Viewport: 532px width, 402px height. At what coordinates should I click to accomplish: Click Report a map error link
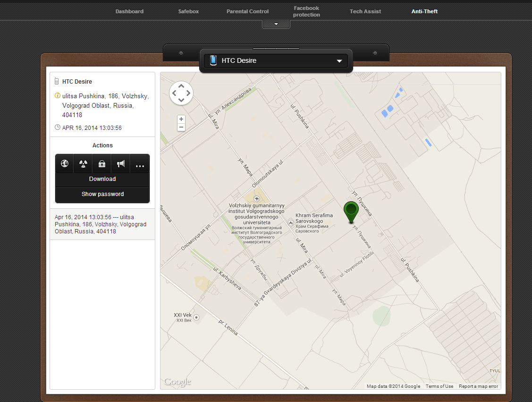click(x=478, y=386)
